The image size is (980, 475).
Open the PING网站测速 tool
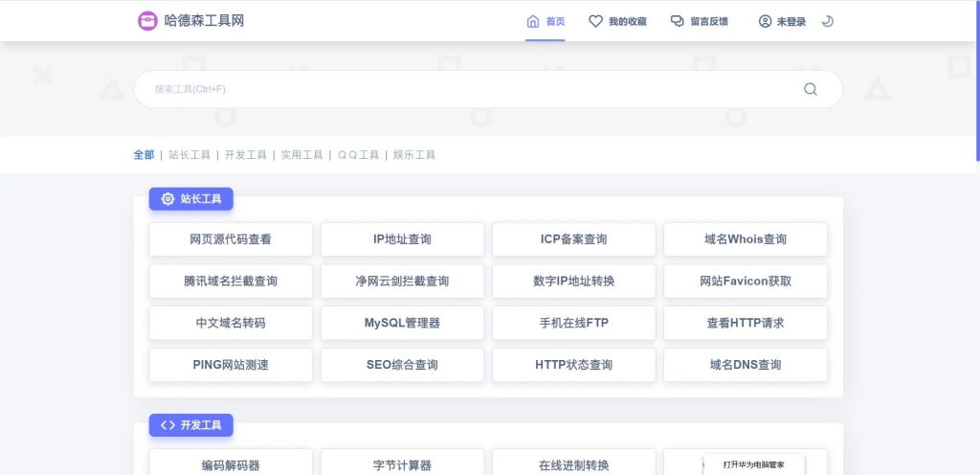coord(231,365)
